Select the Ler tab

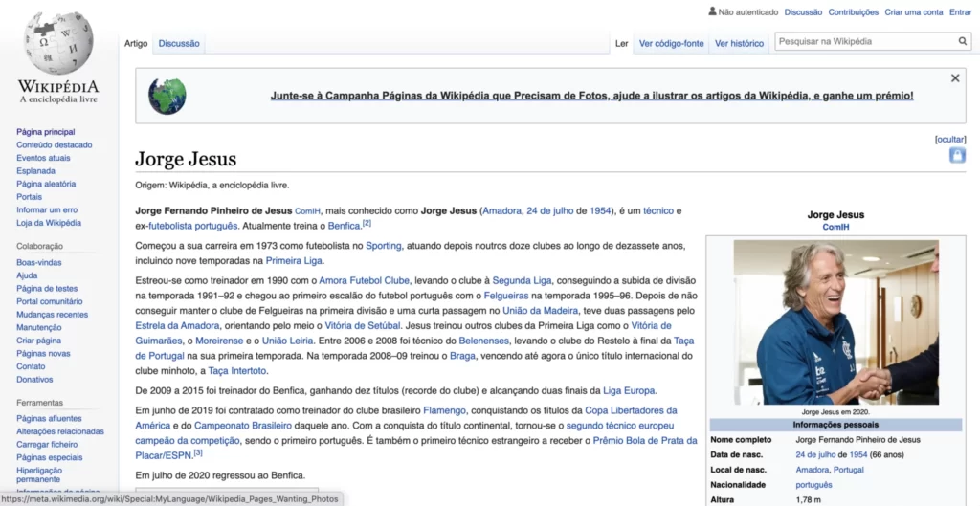pos(621,44)
